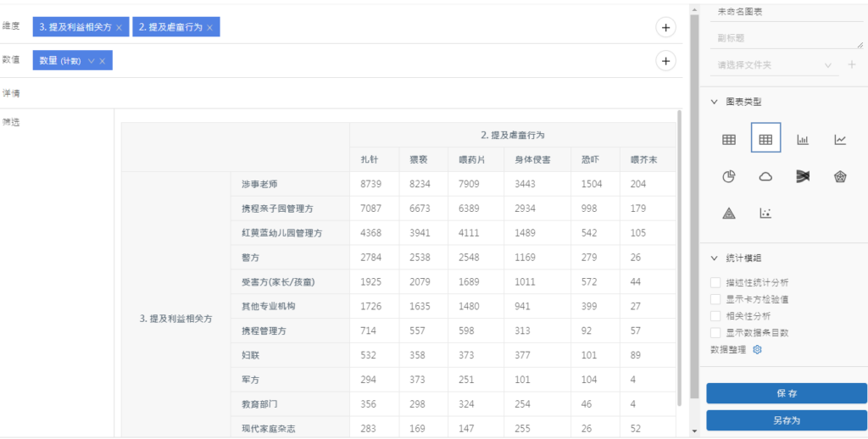Check the 显示卡方检验值 option
This screenshot has height=439, width=868.
(x=716, y=299)
